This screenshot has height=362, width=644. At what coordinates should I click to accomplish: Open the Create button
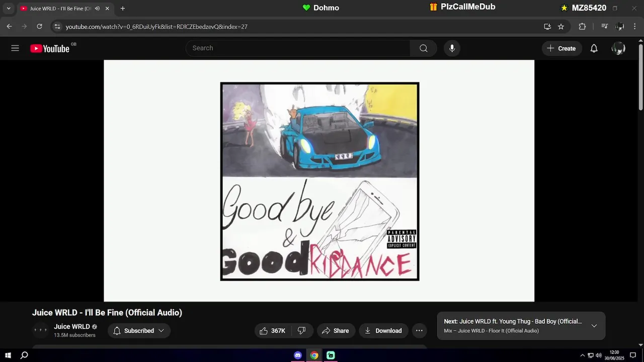[x=561, y=48]
